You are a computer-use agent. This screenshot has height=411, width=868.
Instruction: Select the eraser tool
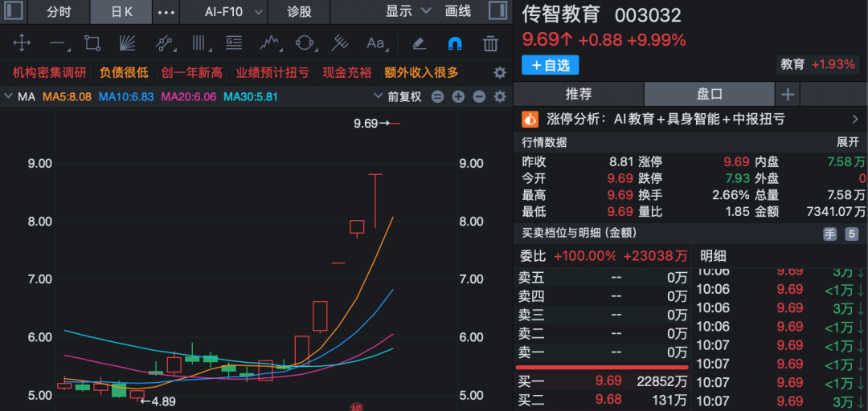(x=419, y=43)
